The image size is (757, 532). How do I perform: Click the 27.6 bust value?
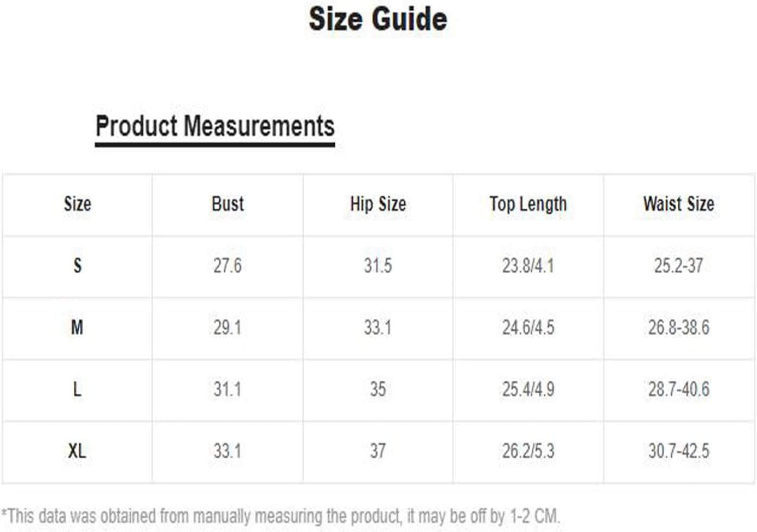pyautogui.click(x=227, y=266)
